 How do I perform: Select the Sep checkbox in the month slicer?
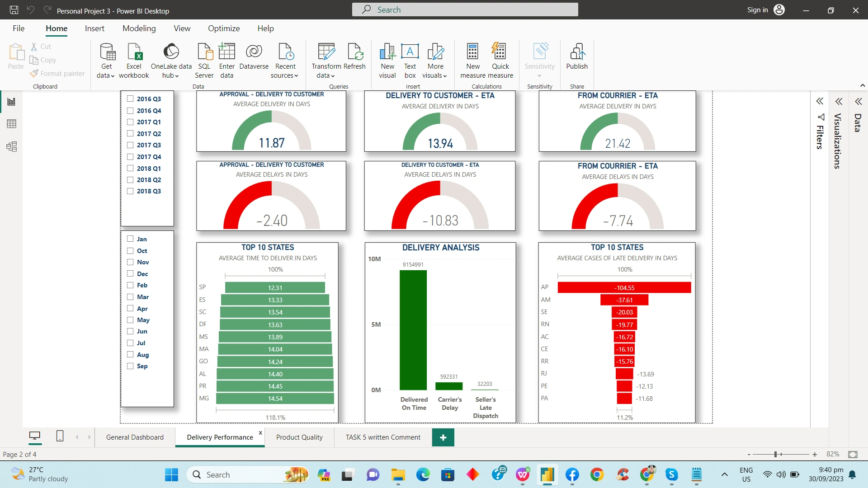(x=131, y=366)
